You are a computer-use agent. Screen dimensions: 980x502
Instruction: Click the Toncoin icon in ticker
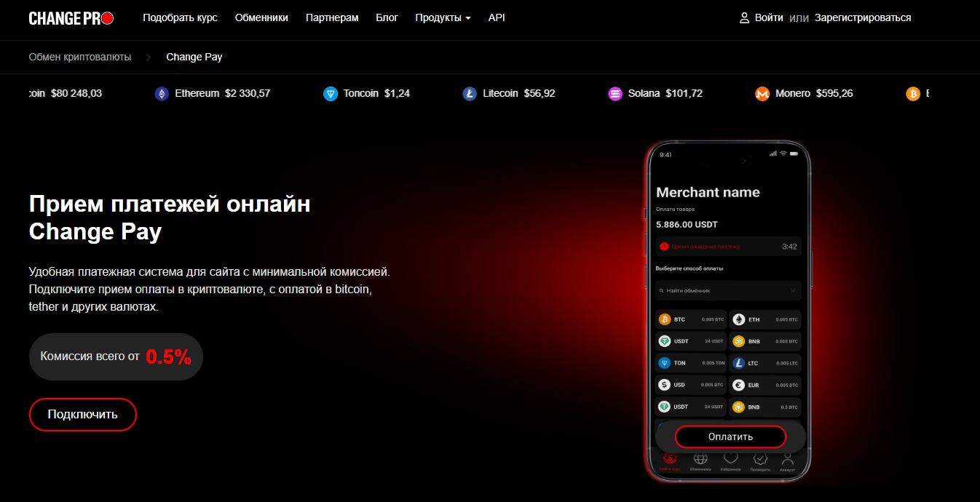coord(331,94)
